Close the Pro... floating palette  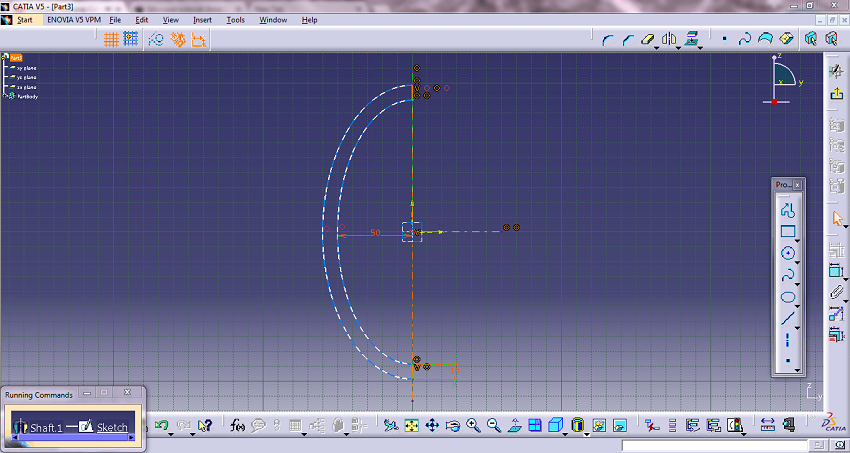click(798, 185)
